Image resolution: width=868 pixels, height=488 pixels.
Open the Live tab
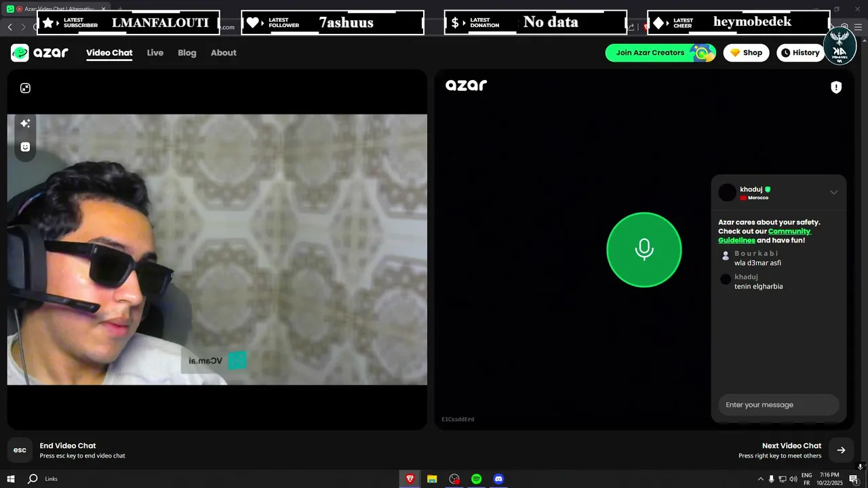coord(155,53)
